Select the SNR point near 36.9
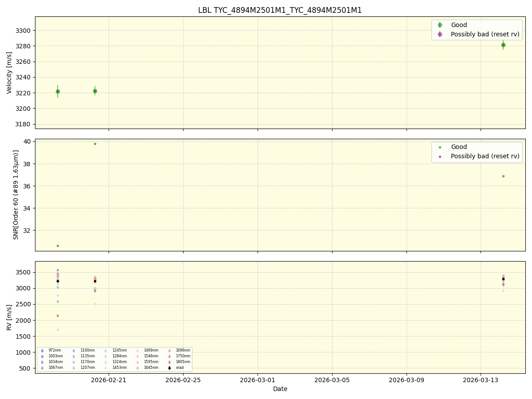 pos(503,176)
